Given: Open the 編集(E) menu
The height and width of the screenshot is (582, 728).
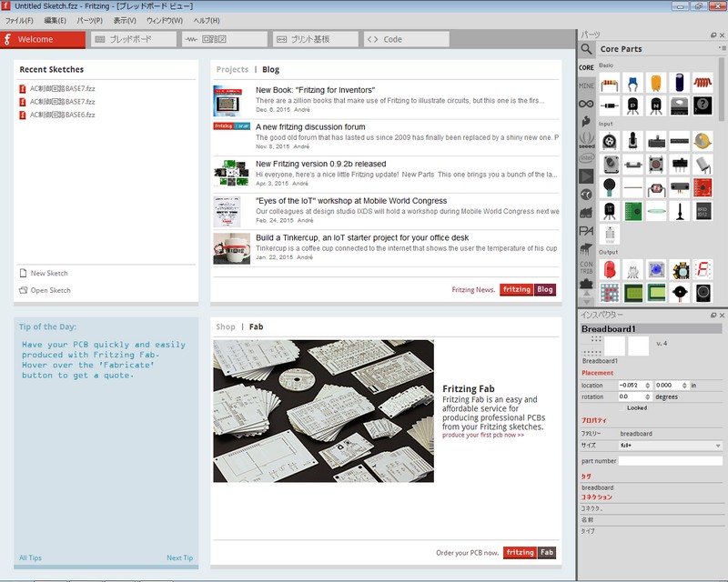Looking at the screenshot, I should click(55, 20).
